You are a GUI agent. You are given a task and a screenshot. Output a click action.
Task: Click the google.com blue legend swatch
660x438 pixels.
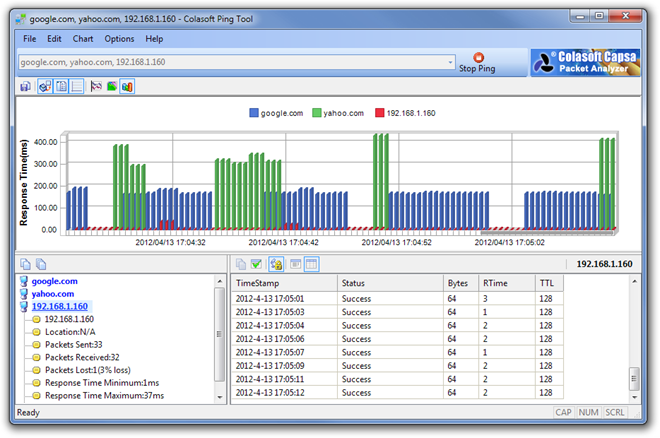pos(254,113)
